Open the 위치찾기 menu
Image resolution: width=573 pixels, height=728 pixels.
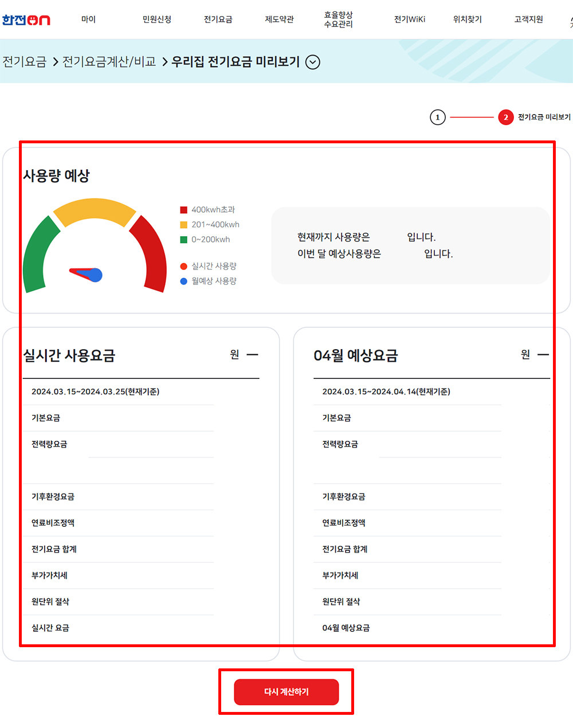point(468,19)
